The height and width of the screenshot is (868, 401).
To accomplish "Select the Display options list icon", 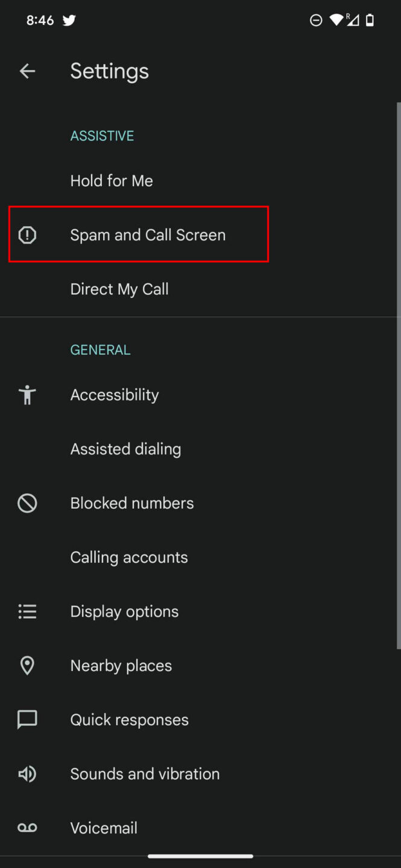I will pyautogui.click(x=27, y=611).
